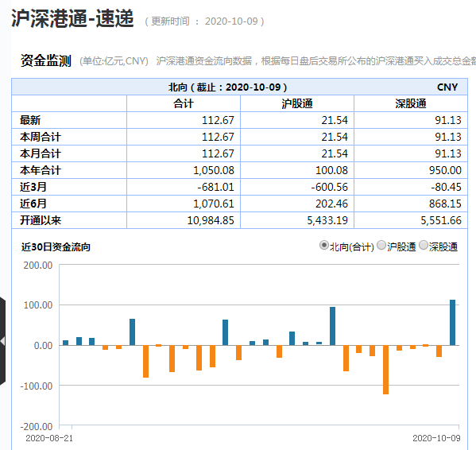
Task: Click the 5,433.19 沪股通 value
Action: pos(327,220)
